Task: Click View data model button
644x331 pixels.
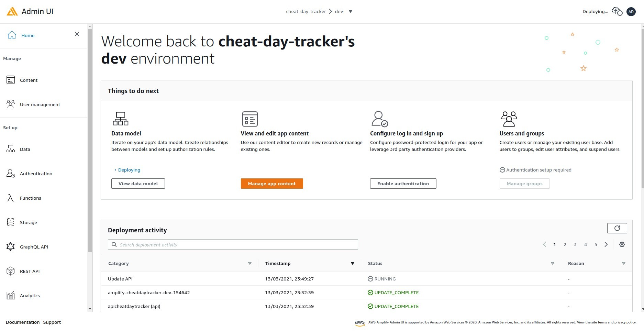Action: 138,184
